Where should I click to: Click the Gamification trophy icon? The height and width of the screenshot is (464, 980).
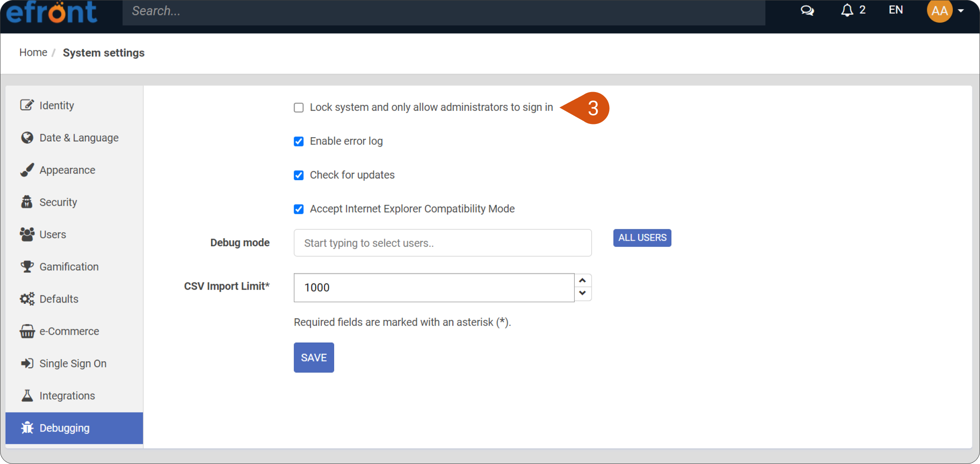click(27, 266)
